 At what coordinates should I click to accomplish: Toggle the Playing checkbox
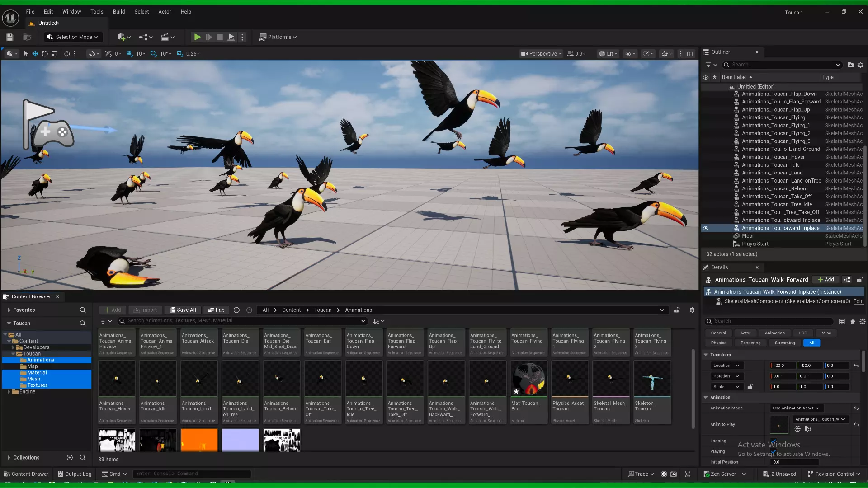pyautogui.click(x=774, y=451)
